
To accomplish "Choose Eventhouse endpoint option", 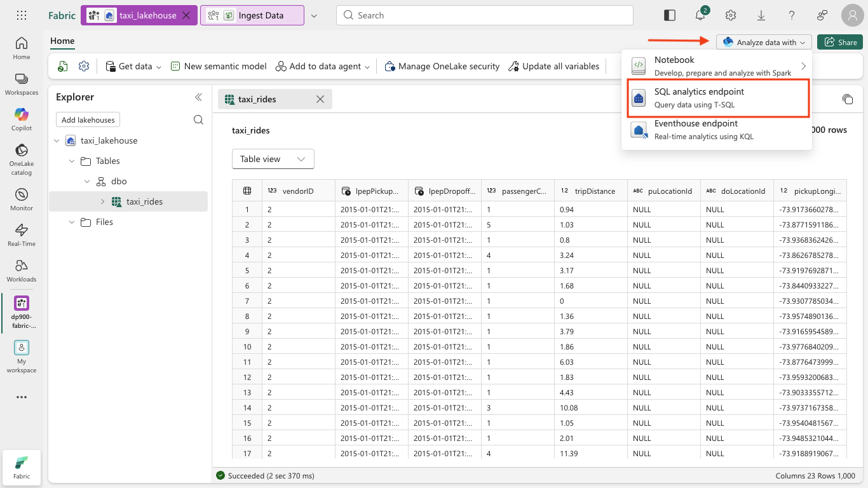I will click(717, 130).
